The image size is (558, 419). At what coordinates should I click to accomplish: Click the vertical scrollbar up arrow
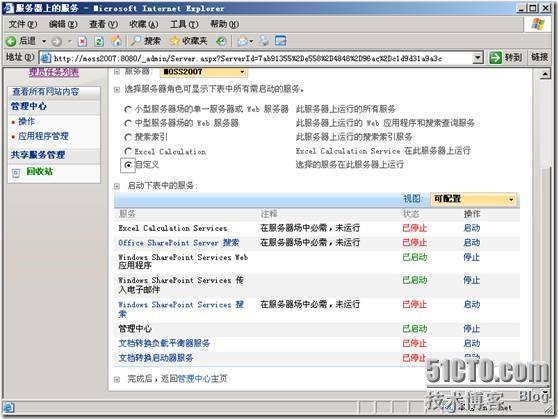545,74
